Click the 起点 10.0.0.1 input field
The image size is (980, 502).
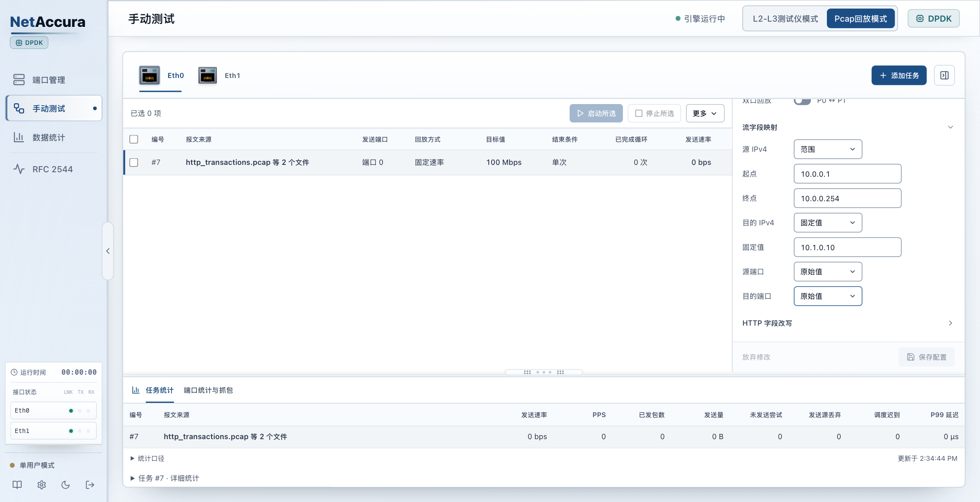tap(847, 174)
